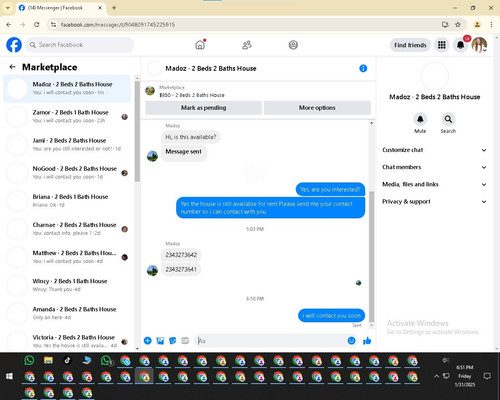Image resolution: width=500 pixels, height=400 pixels.
Task: Expand Media, files and links section
Action: (x=434, y=184)
